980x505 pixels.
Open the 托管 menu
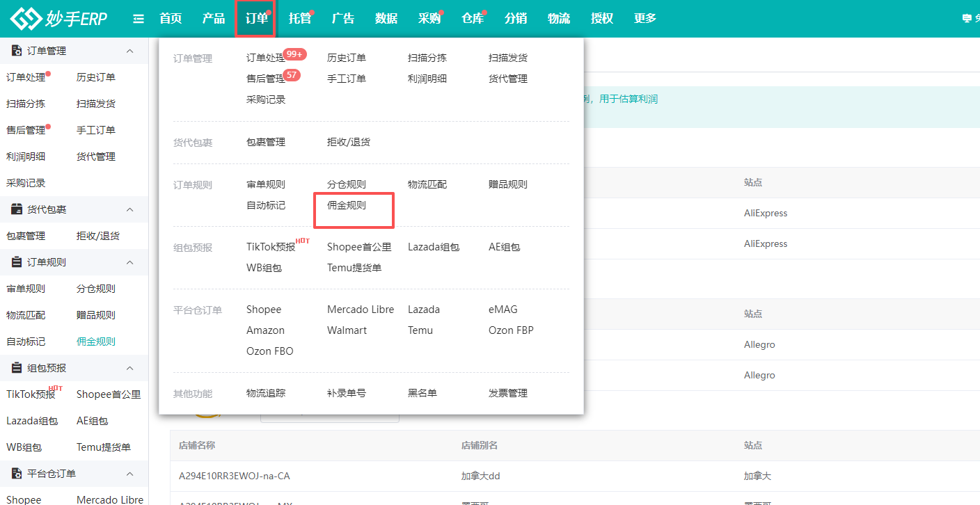tap(299, 19)
